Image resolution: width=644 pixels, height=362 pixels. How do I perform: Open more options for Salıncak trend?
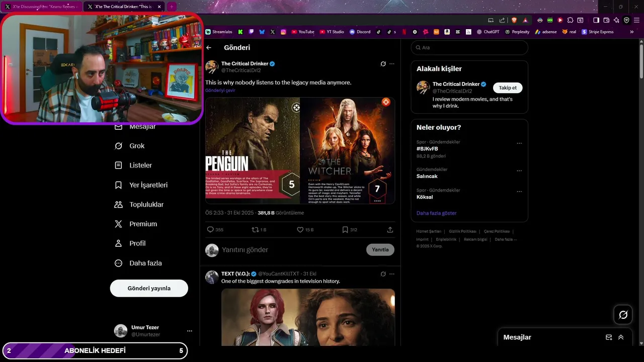coord(519,171)
